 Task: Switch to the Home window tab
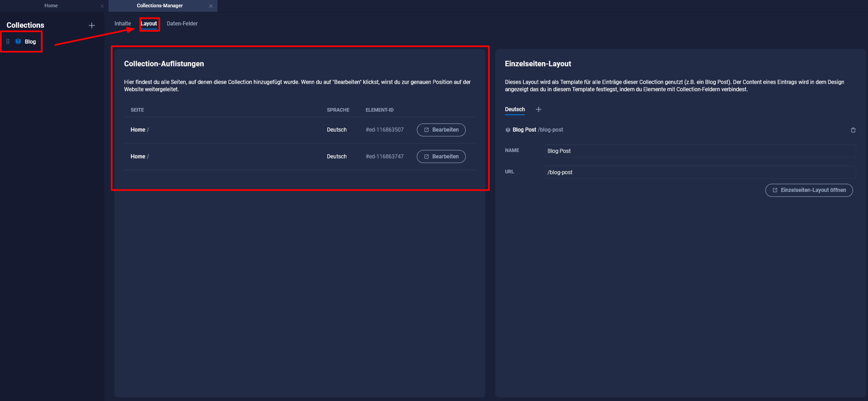(x=51, y=6)
